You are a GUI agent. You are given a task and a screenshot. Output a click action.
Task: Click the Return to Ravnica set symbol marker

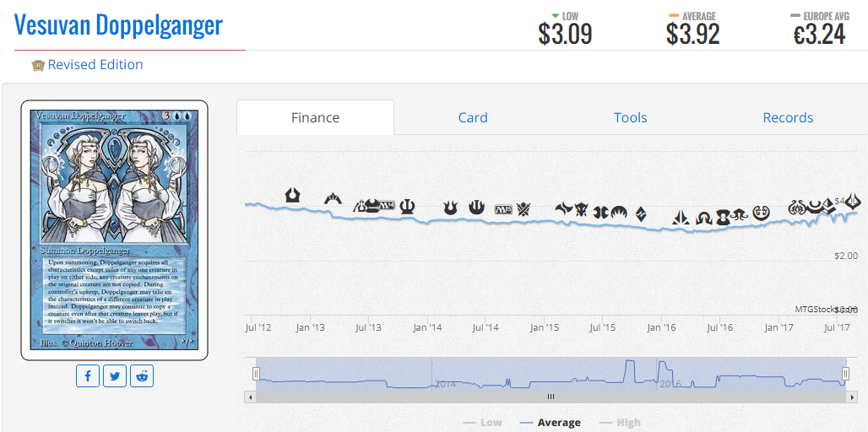click(x=292, y=195)
